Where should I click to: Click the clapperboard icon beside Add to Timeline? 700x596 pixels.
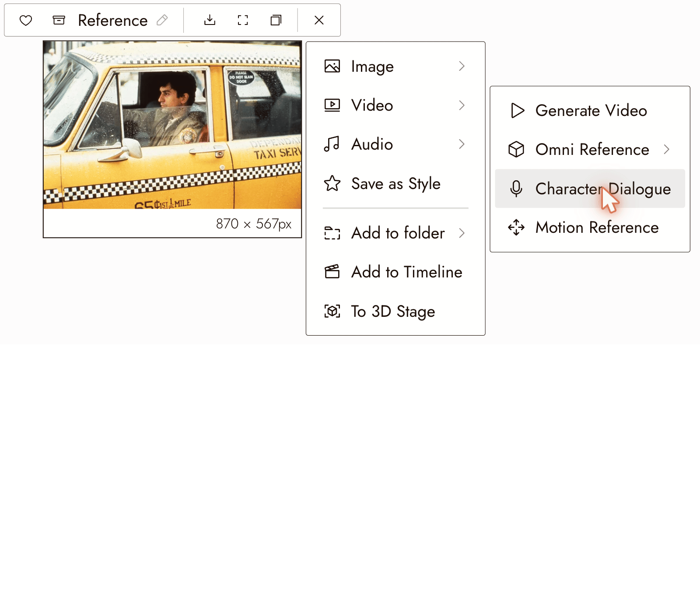coord(332,272)
